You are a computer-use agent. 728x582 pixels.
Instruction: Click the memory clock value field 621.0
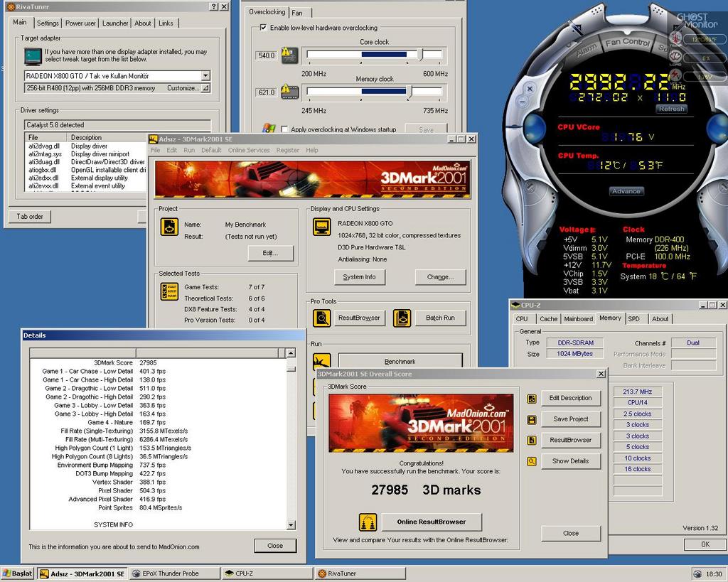point(267,92)
